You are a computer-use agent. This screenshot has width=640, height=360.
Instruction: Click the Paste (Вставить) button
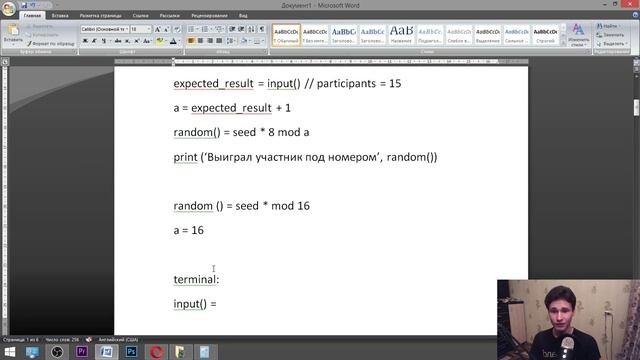(x=13, y=34)
